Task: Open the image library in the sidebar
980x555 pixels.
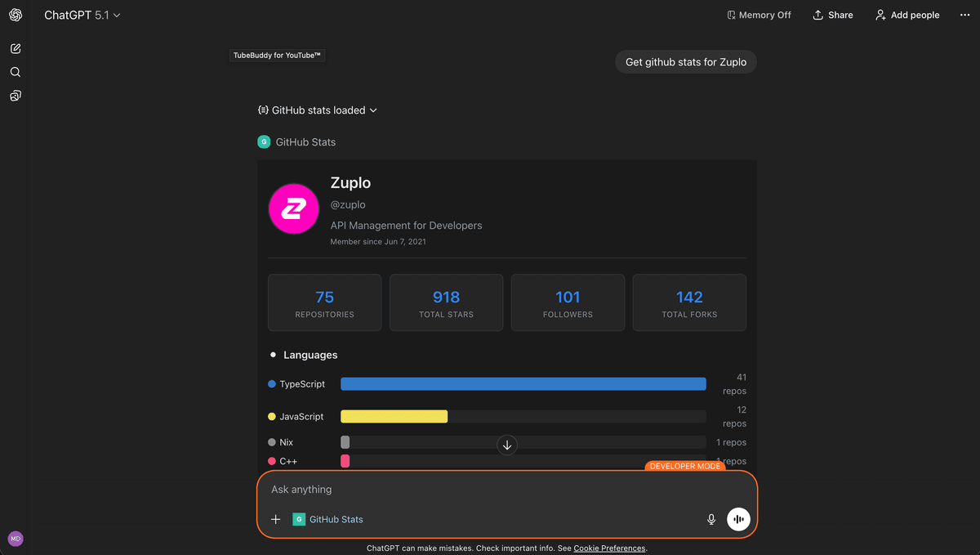Action: [x=15, y=96]
